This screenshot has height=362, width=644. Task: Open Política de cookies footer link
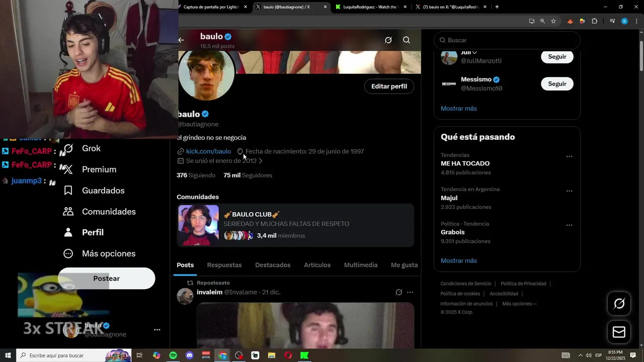[x=460, y=294]
